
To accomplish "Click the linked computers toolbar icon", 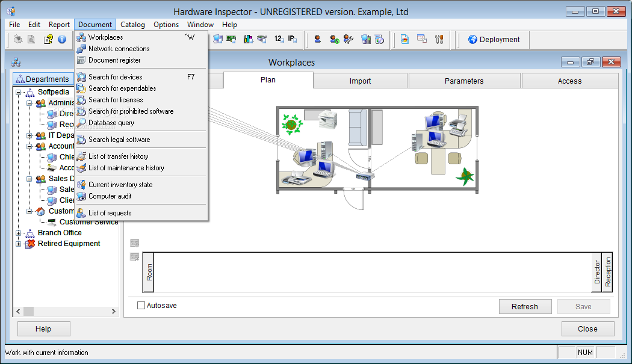I will [x=366, y=39].
